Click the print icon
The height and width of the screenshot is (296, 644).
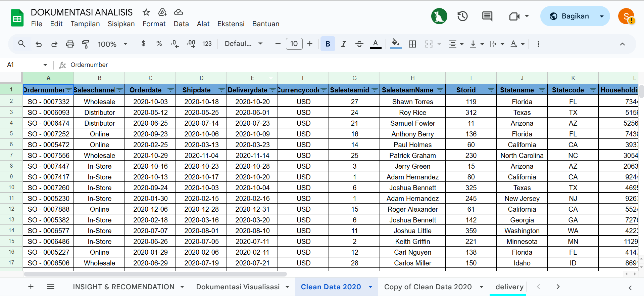tap(70, 44)
